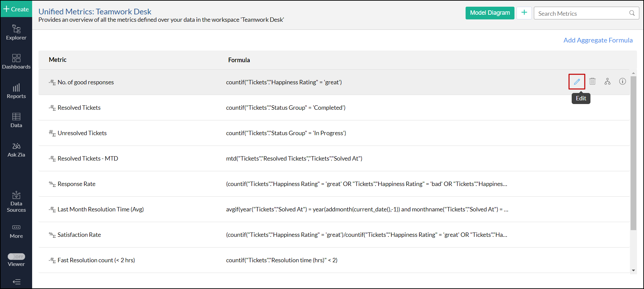This screenshot has width=644, height=289.
Task: Open the dependency tree icon in first row
Action: click(608, 81)
